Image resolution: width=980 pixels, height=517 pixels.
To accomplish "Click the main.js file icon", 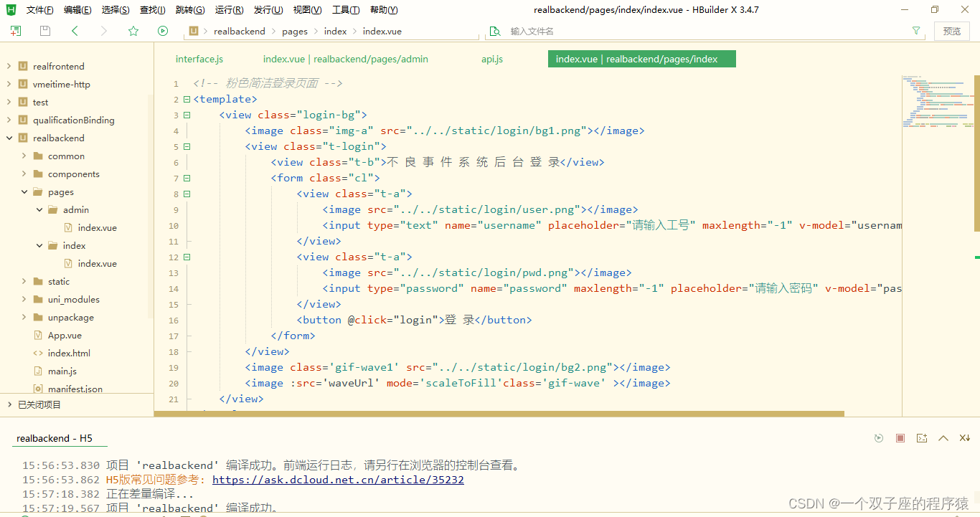I will pyautogui.click(x=38, y=371).
